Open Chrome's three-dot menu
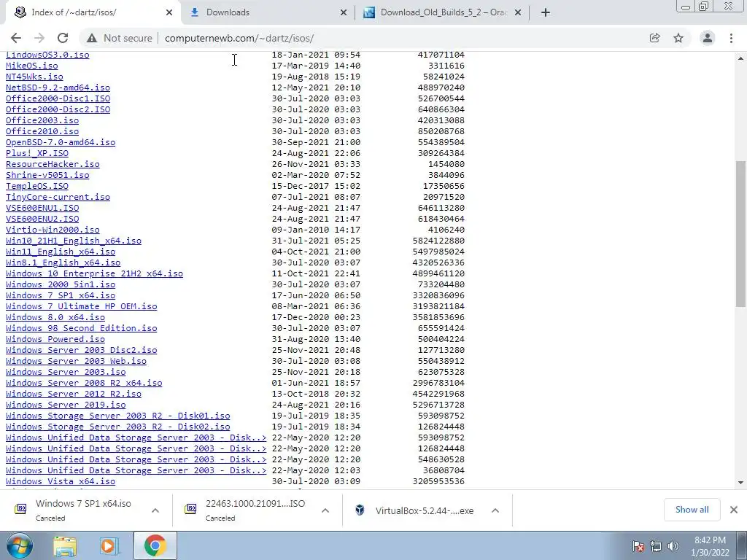 pyautogui.click(x=731, y=38)
